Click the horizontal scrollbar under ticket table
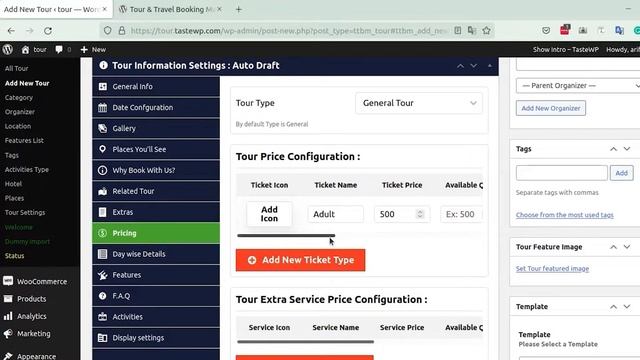 286,236
